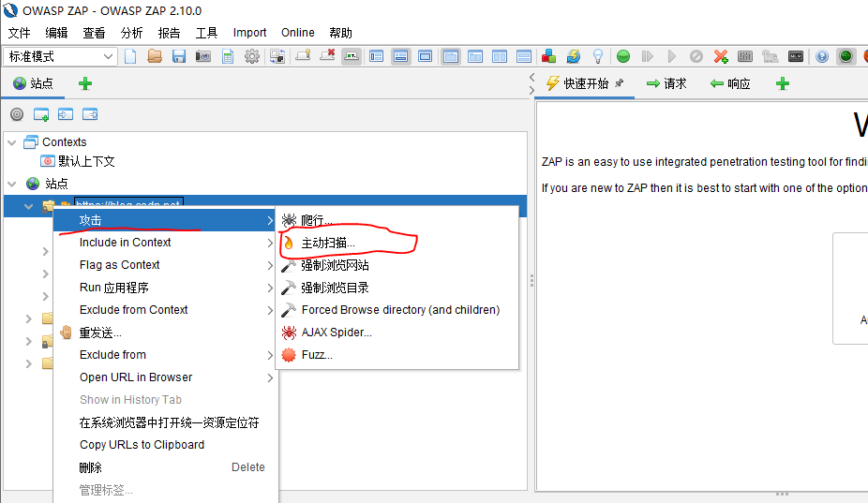Select 默认上下文 tree item
This screenshot has width=868, height=503.
[78, 161]
